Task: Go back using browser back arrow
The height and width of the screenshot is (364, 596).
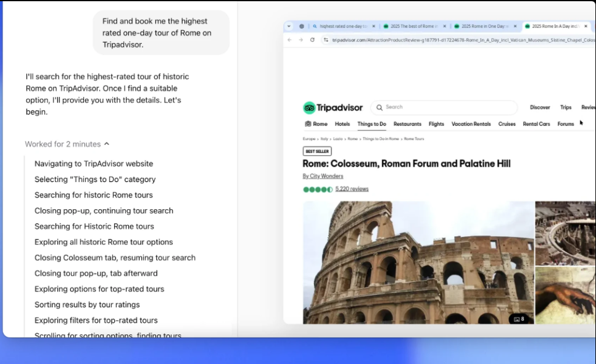Action: pyautogui.click(x=289, y=40)
